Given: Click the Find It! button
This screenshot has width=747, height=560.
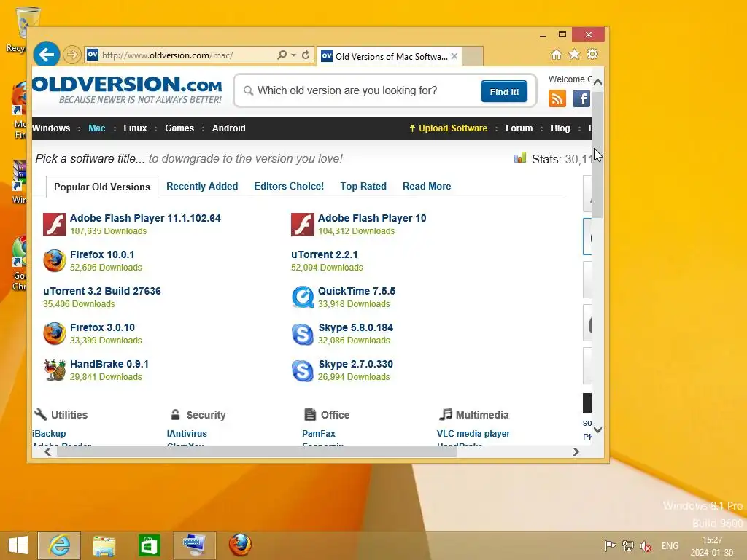Looking at the screenshot, I should 504,91.
